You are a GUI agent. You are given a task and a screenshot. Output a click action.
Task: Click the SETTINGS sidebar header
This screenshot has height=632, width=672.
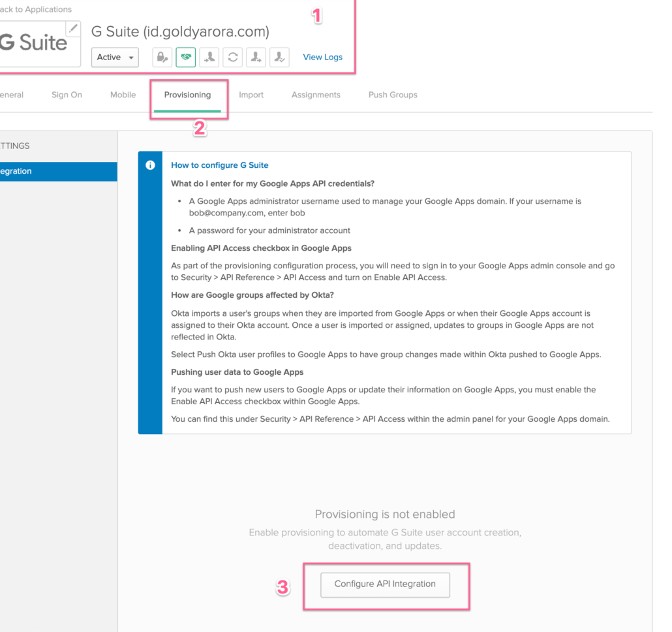[x=15, y=146]
